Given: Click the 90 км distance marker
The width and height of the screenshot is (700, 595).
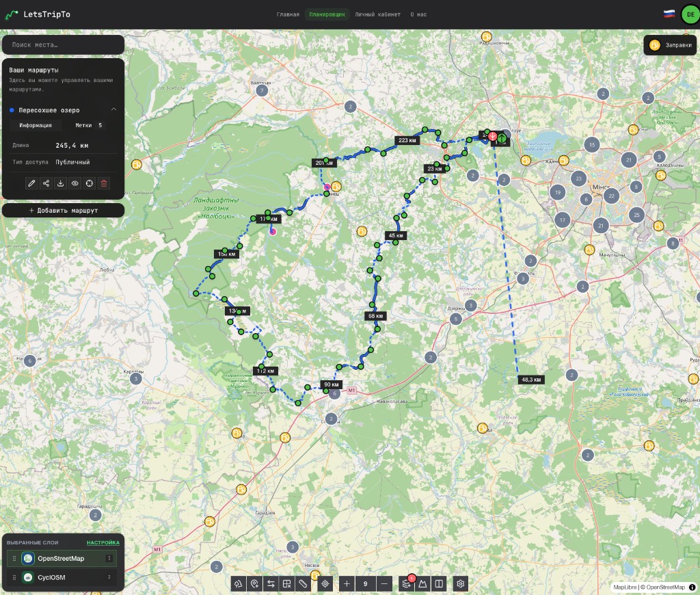Looking at the screenshot, I should pyautogui.click(x=332, y=384).
